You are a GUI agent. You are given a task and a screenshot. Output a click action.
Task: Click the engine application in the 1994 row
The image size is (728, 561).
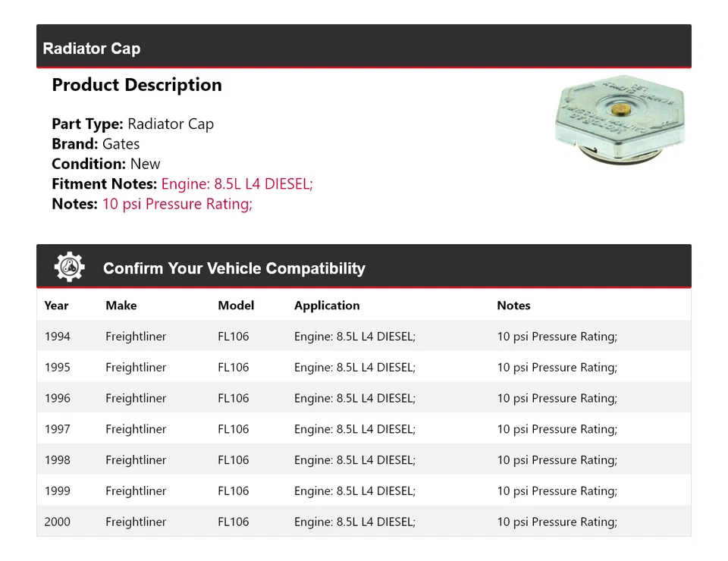[x=355, y=337]
